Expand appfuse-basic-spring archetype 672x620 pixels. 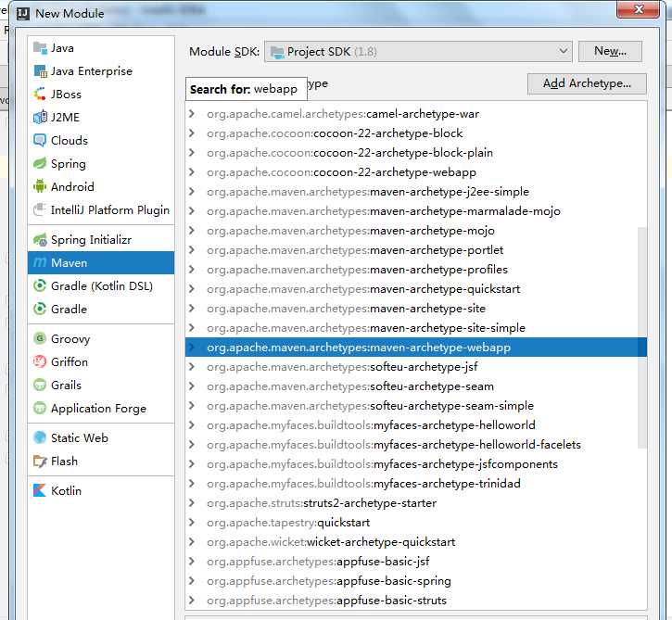point(192,581)
